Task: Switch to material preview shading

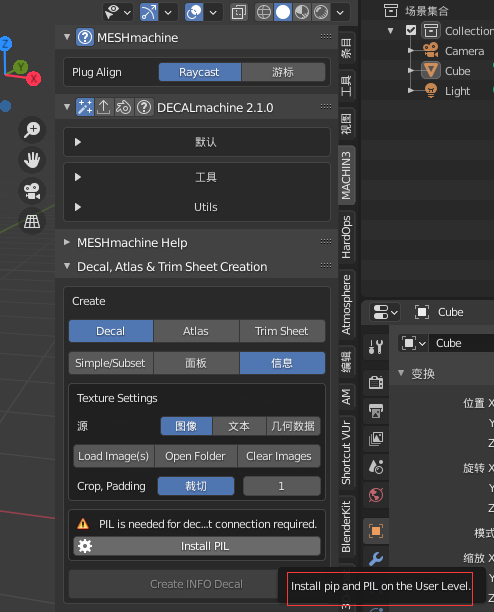Action: click(302, 12)
